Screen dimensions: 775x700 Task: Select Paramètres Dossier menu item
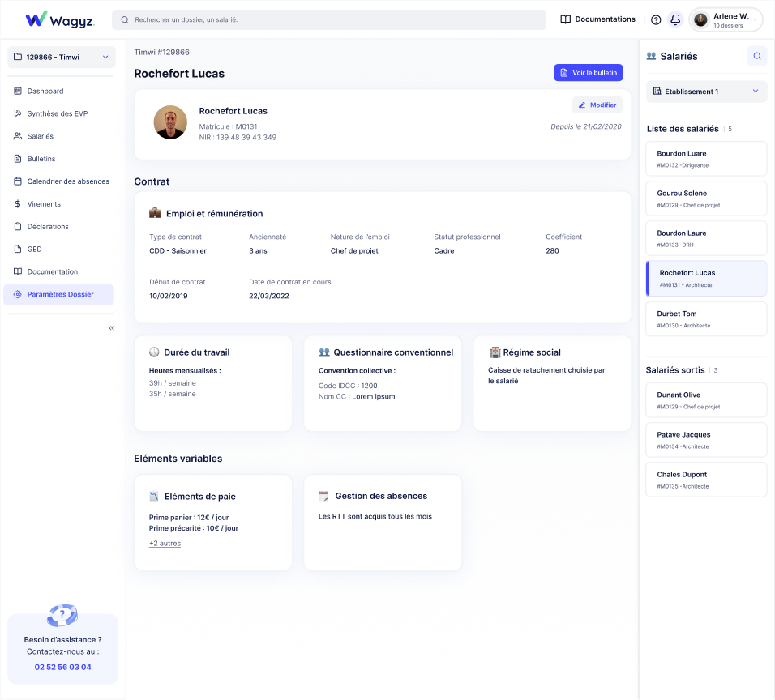pos(59,294)
